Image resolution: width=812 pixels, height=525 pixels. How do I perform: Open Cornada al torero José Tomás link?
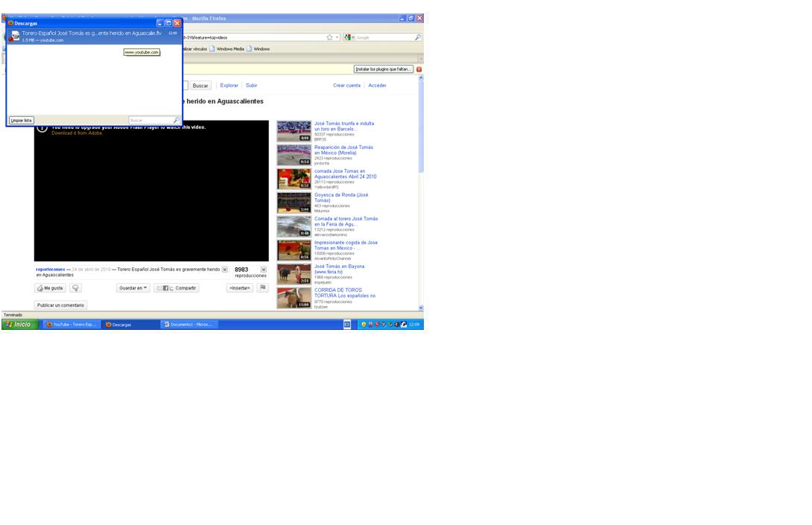346,221
